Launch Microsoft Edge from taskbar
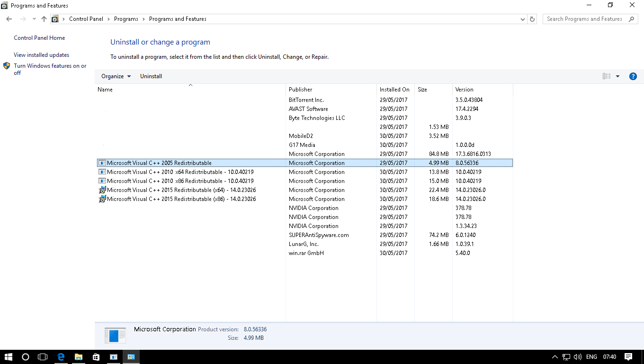Image resolution: width=644 pixels, height=364 pixels. 61,357
